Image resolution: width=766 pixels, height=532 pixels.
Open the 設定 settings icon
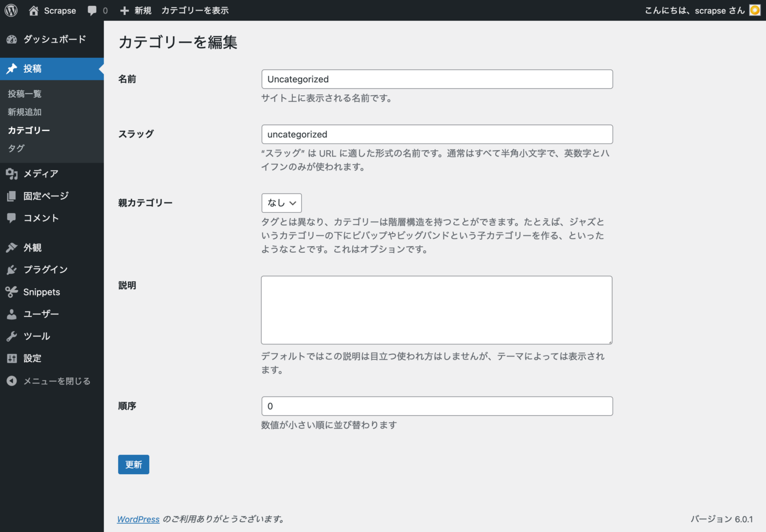click(x=11, y=358)
